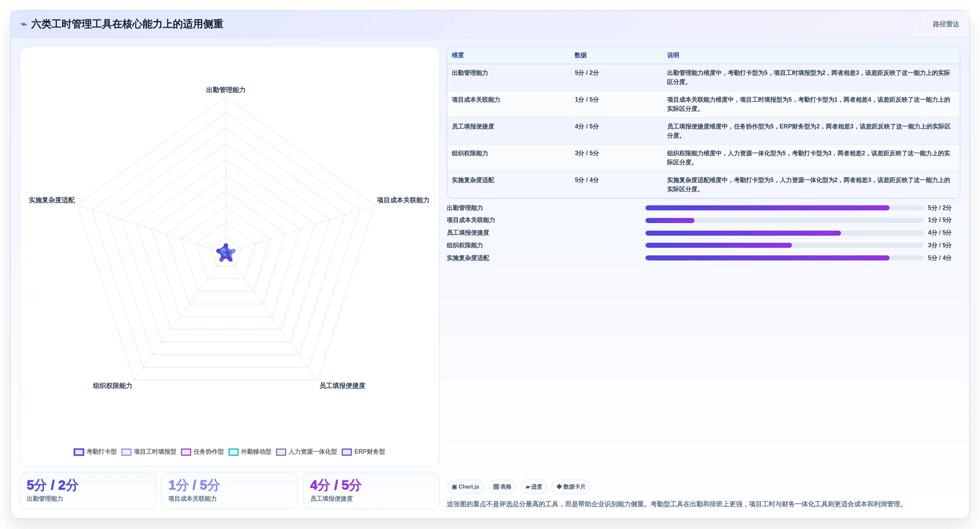This screenshot has height=529, width=980.
Task: Select the 维度 column header
Action: pos(458,55)
